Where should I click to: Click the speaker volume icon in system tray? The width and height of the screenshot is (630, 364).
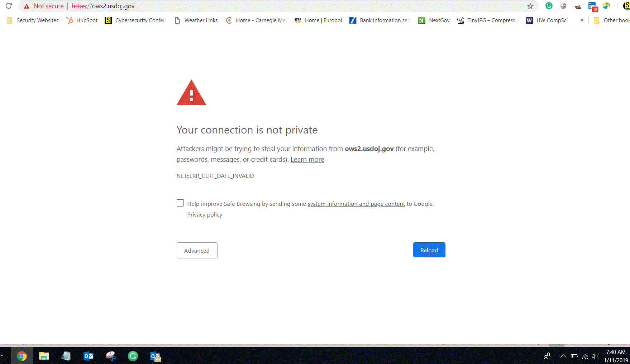[x=596, y=355]
